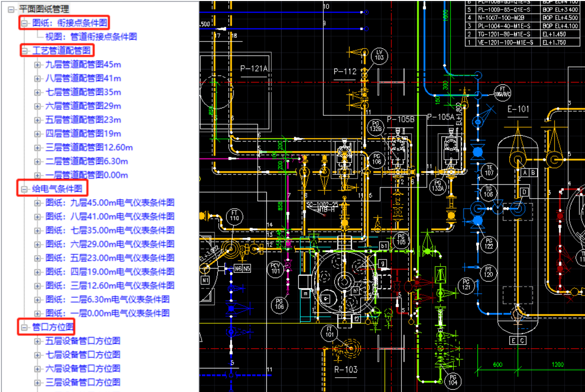Click the R-103 equipment label
Screen dimensions: 585x392
pyautogui.click(x=346, y=370)
